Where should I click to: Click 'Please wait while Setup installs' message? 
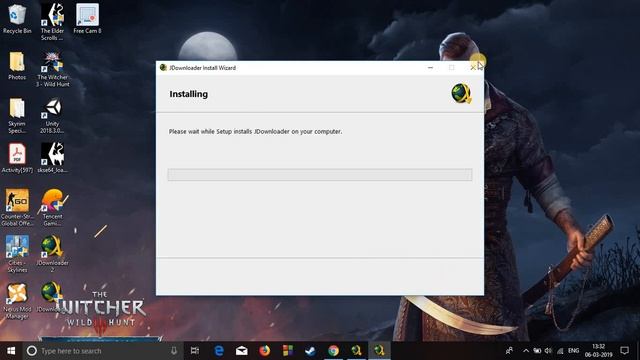256,131
